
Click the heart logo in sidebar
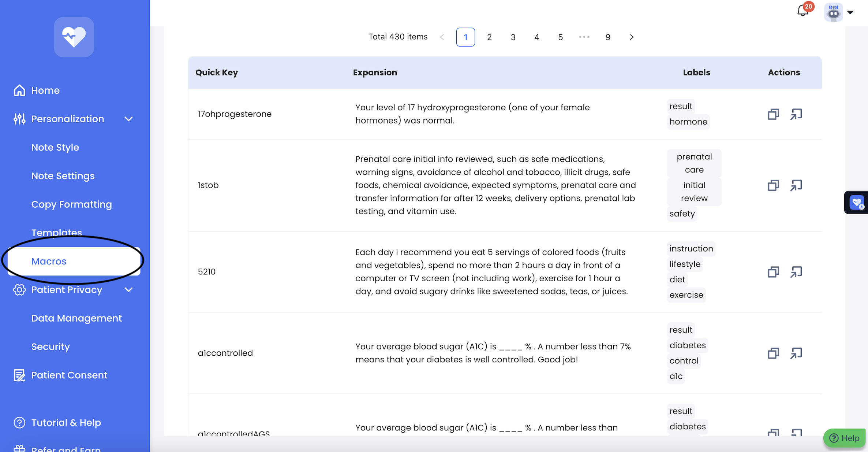click(x=74, y=37)
